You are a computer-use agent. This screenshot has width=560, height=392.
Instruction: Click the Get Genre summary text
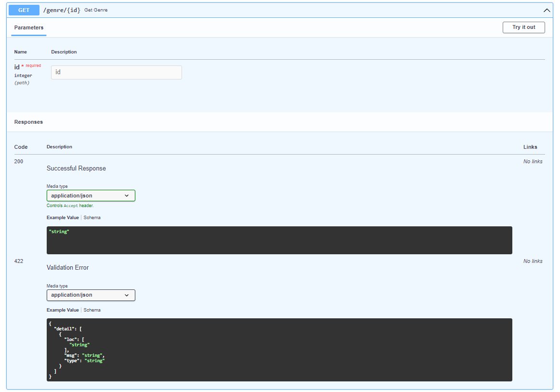click(96, 10)
